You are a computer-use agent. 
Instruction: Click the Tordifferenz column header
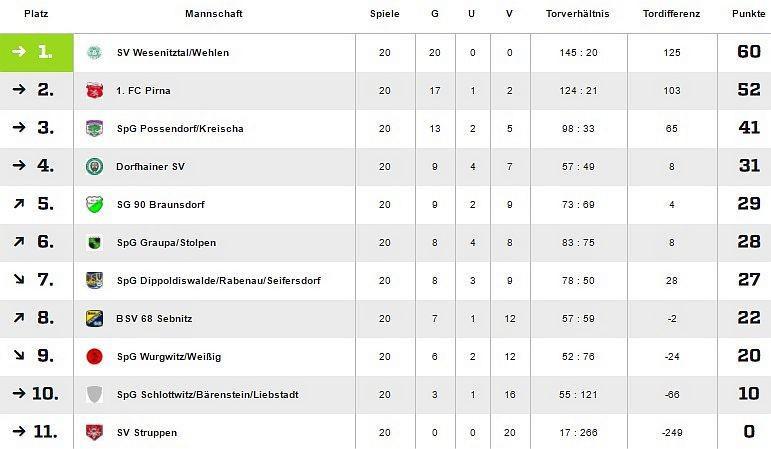point(671,14)
